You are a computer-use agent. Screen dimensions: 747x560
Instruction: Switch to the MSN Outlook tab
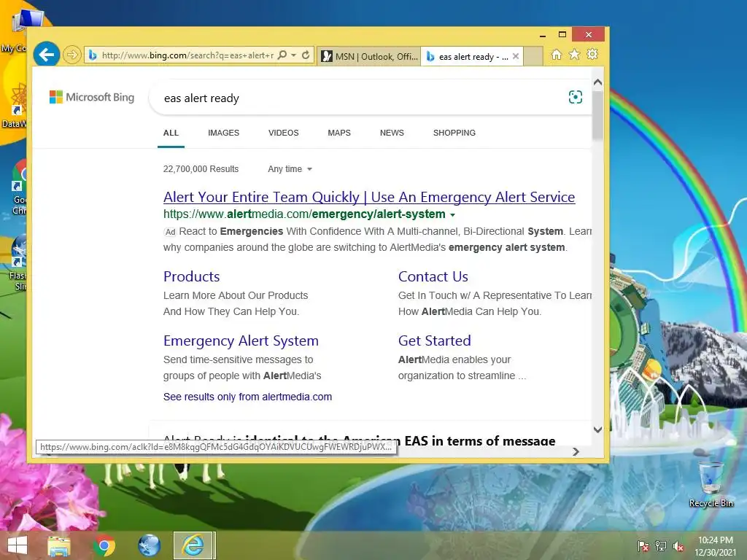pos(369,56)
